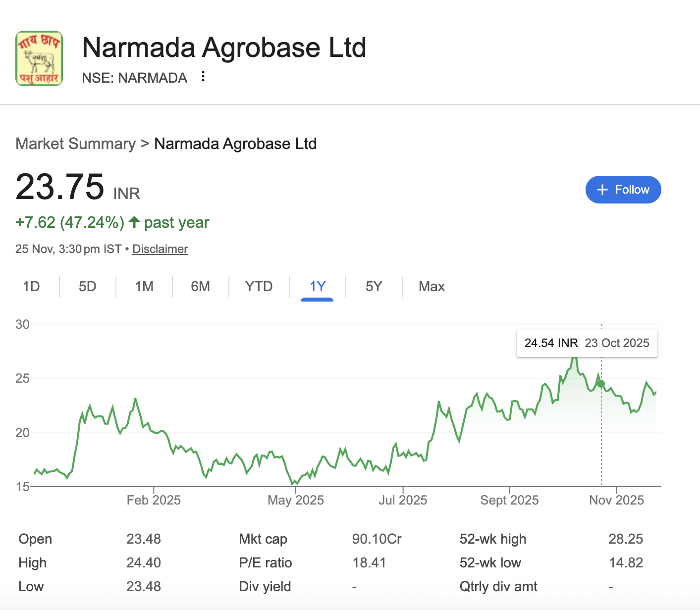
Task: Switch chart to 6M range
Action: pyautogui.click(x=201, y=287)
